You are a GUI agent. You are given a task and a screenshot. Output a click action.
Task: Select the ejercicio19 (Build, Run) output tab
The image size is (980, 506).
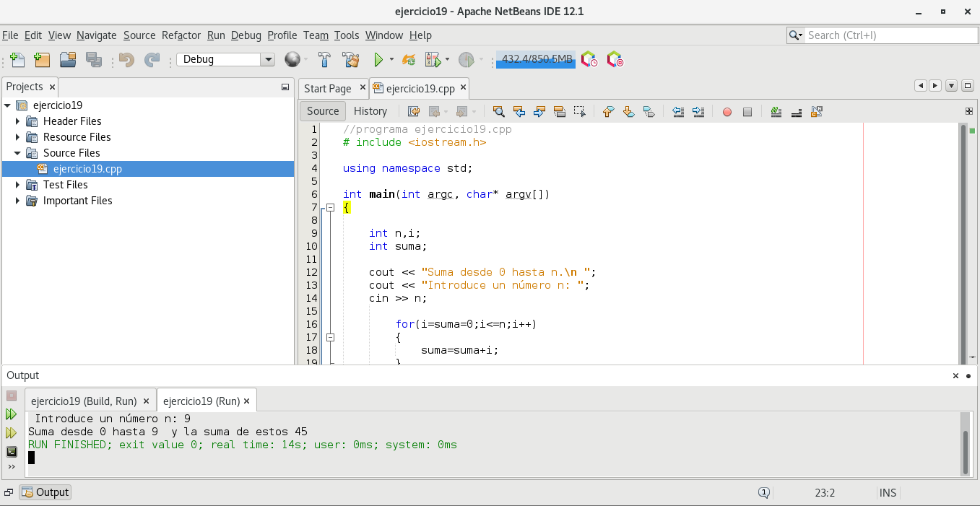(x=84, y=401)
